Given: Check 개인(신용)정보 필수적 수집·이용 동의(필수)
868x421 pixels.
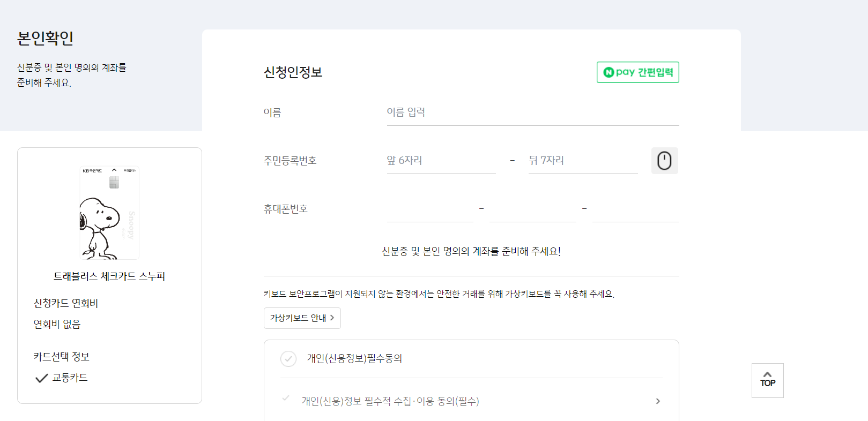Looking at the screenshot, I should coord(286,398).
